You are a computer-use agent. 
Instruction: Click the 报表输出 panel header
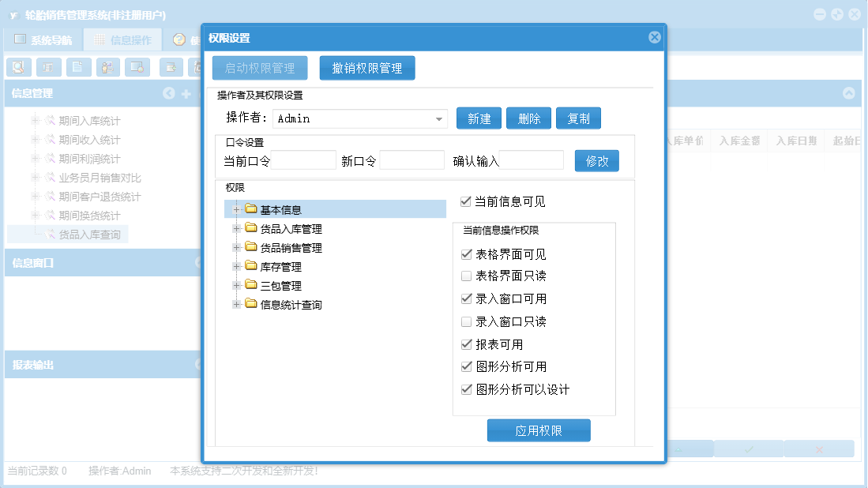click(x=103, y=365)
